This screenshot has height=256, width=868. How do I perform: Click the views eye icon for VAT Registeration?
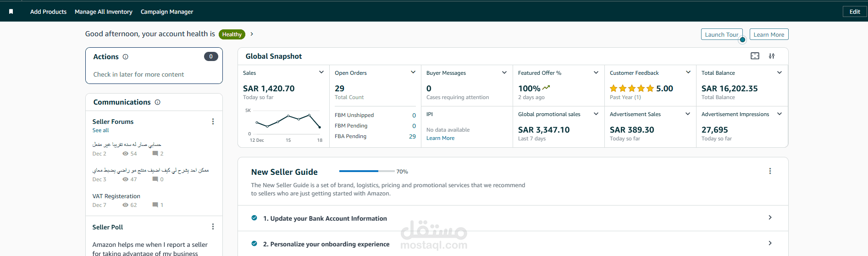(x=125, y=205)
